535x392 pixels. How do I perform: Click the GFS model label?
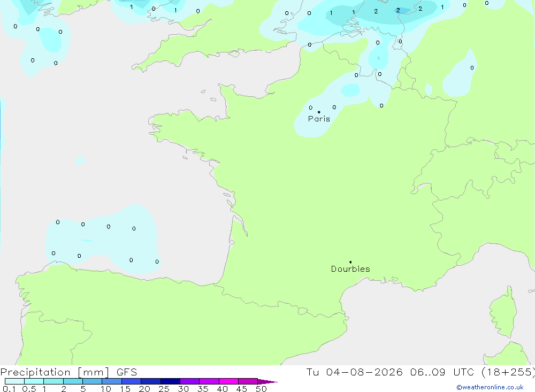127,372
